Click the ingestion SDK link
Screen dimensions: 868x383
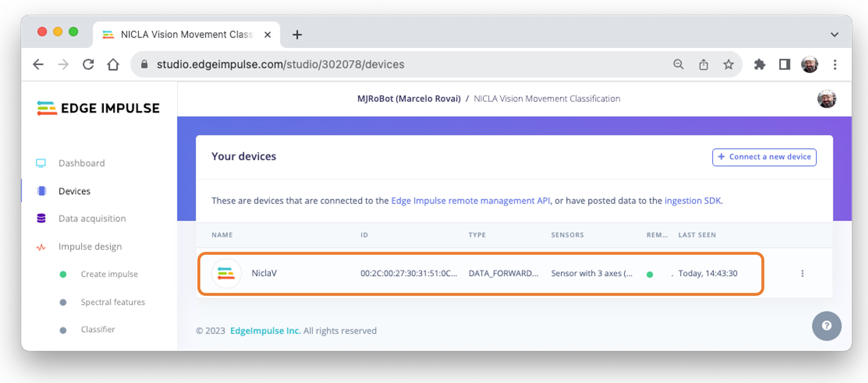[693, 201]
